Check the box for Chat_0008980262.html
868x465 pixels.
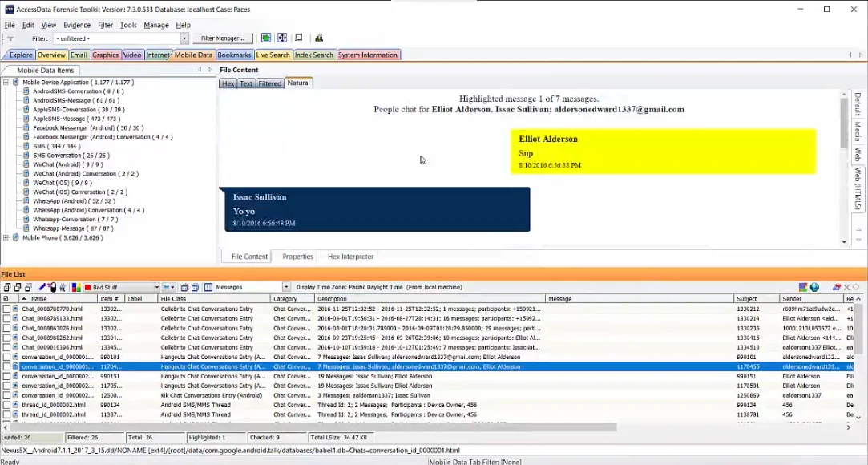(x=6, y=338)
